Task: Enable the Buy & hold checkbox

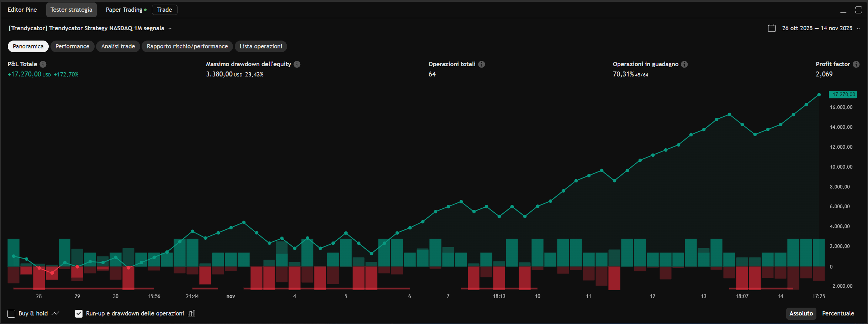Action: pyautogui.click(x=11, y=313)
